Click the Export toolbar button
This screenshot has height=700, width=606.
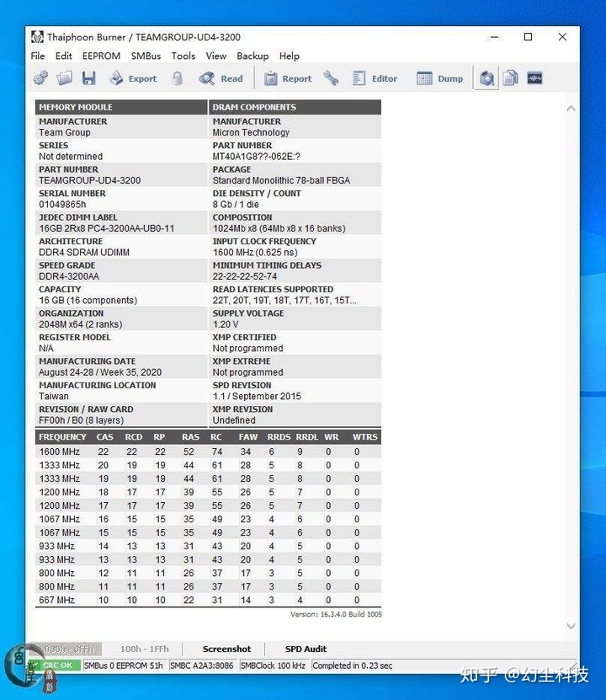133,78
